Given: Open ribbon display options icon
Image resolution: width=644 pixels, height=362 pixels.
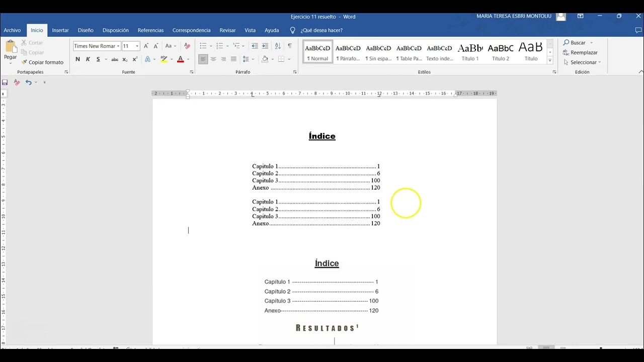Looking at the screenshot, I should [x=580, y=16].
